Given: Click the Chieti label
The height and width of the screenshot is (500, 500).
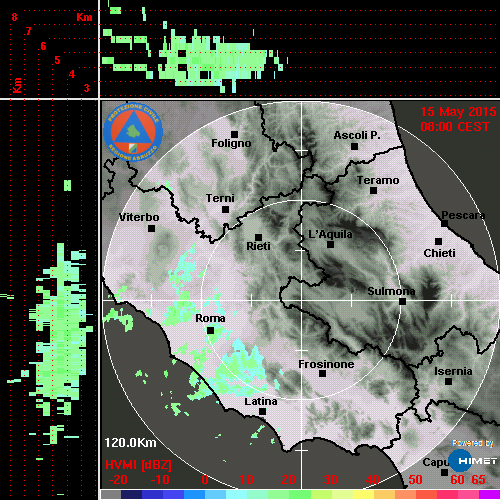Looking at the screenshot, I should click(439, 253).
